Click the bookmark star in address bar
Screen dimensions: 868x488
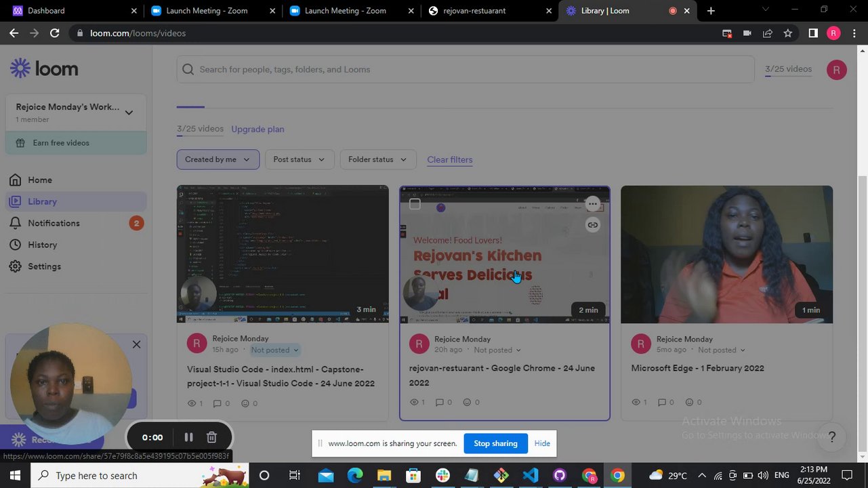pos(787,33)
